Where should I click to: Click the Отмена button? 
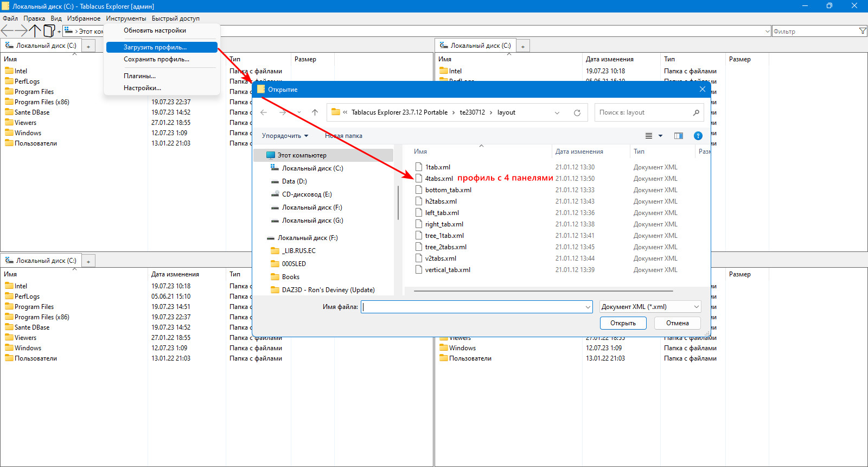tap(678, 323)
